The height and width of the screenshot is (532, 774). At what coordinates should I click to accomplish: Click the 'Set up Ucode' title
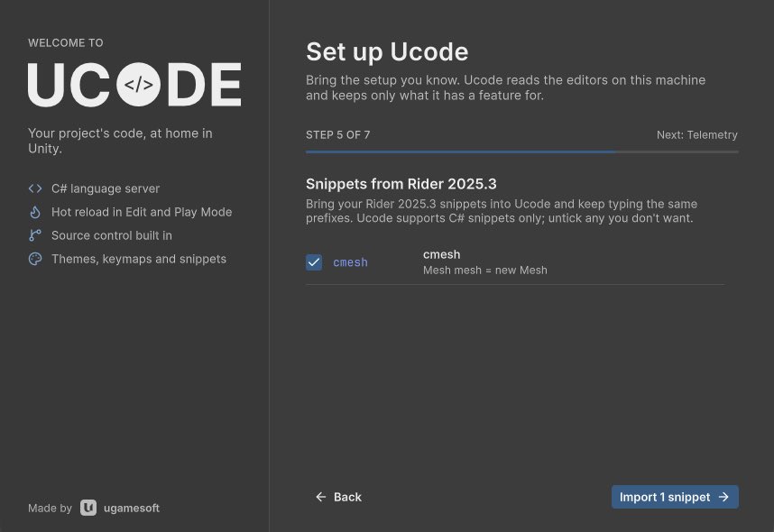[387, 51]
